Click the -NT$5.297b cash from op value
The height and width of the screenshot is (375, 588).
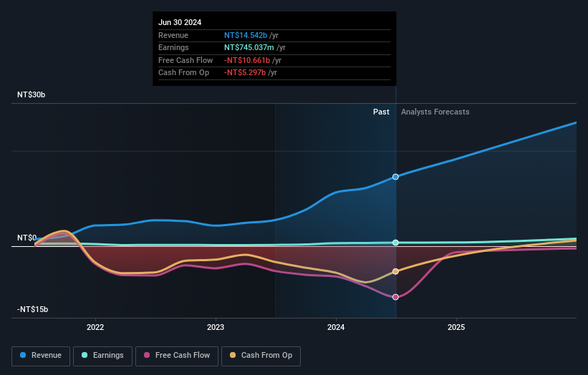tap(245, 73)
